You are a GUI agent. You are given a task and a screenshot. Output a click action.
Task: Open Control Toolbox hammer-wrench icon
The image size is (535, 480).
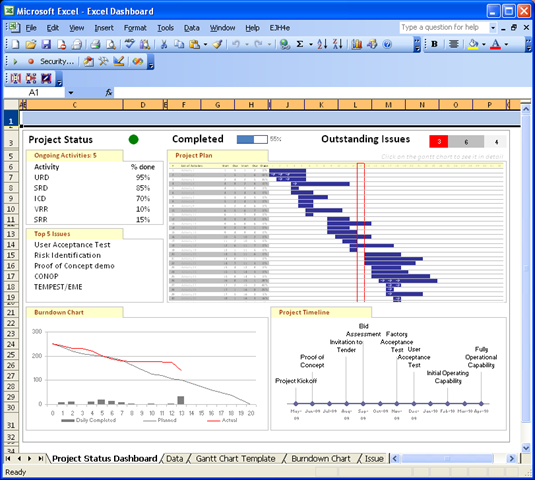coord(103,61)
